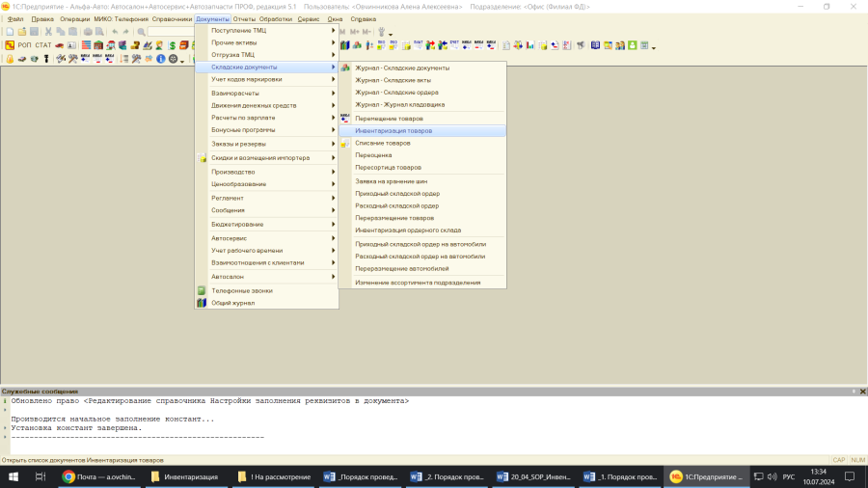This screenshot has height=488, width=868.
Task: Choose Журнал - Складские документы
Action: click(422, 68)
